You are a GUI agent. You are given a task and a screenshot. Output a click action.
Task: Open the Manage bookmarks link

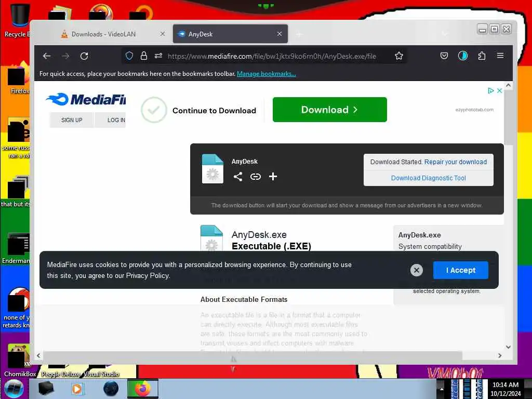tap(267, 74)
